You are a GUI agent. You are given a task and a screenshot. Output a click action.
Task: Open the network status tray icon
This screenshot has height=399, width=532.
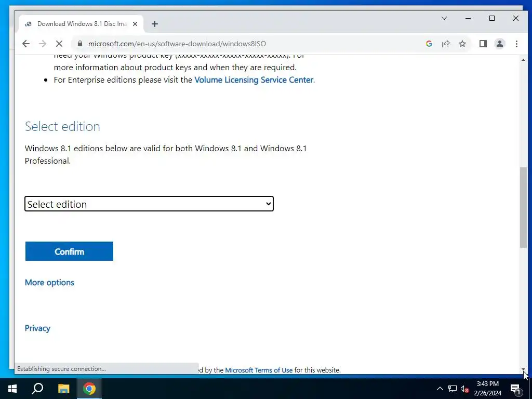[x=453, y=389]
